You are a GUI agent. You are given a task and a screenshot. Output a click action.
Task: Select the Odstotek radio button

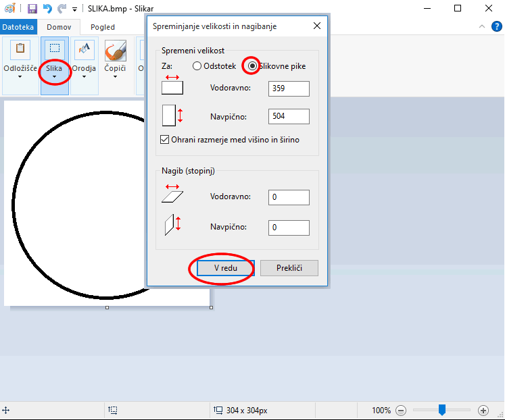[x=197, y=66]
